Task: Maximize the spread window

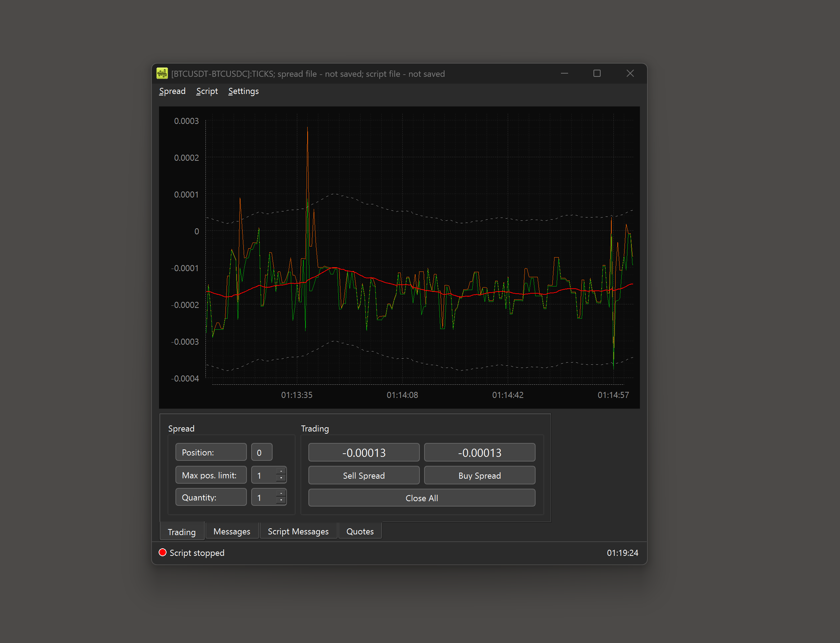Action: [596, 74]
